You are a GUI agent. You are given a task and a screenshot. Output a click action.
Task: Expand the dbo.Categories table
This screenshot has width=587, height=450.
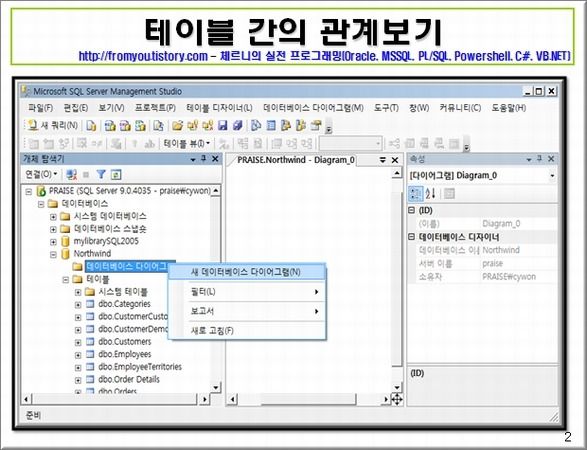pos(78,305)
